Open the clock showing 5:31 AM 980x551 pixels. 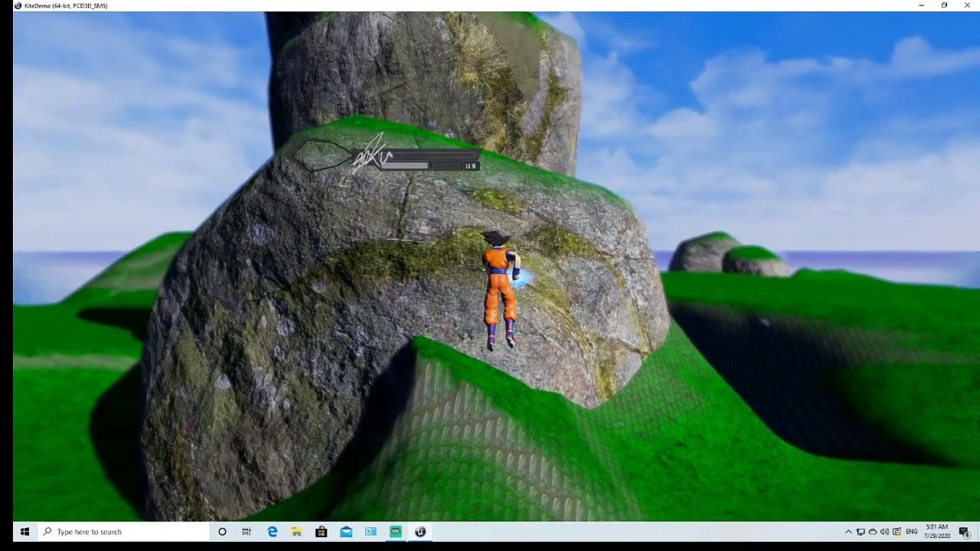click(x=937, y=531)
